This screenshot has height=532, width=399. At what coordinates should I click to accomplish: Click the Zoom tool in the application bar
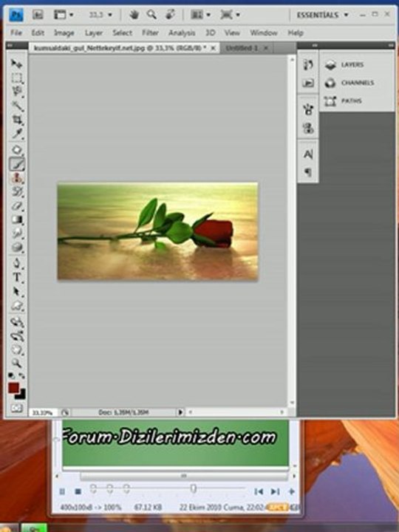[151, 15]
